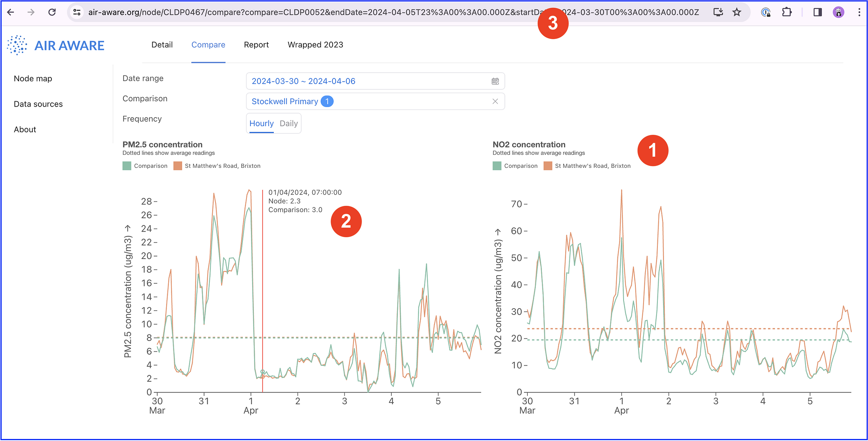Click the '1' count badge beside Stockwell Primary

click(327, 101)
